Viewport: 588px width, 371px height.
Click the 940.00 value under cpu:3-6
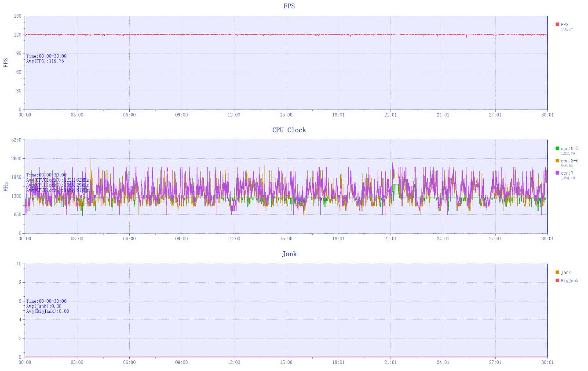pos(566,166)
